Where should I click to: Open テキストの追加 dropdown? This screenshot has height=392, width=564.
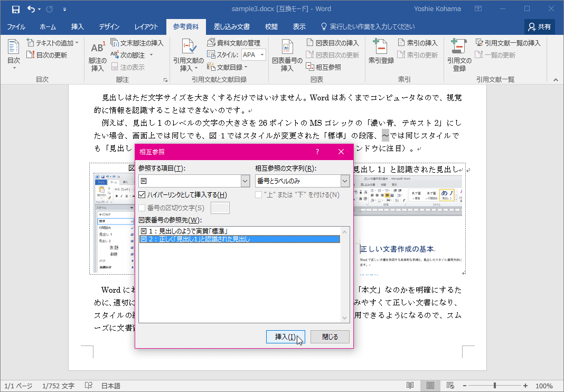(52, 43)
